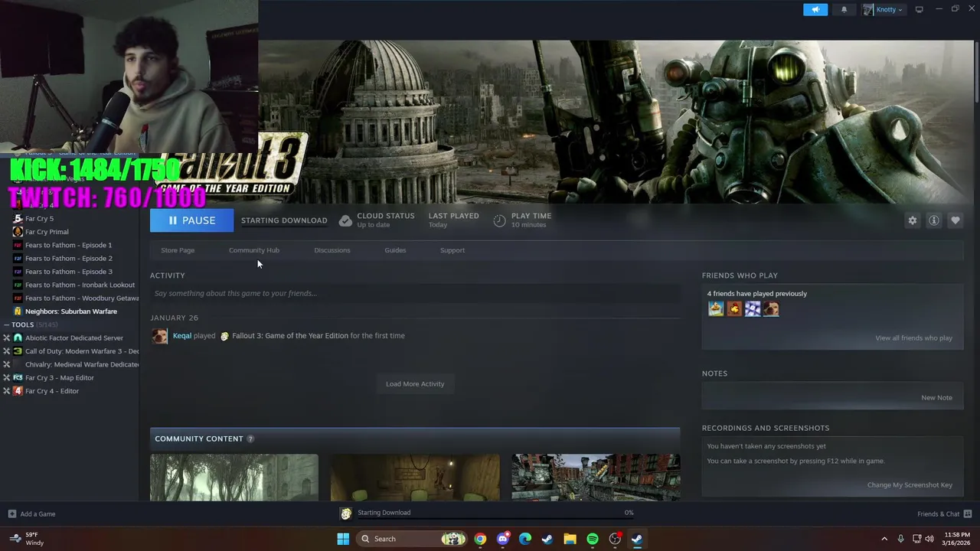Select Fears to Fathom - Episode 2
The height and width of the screenshot is (551, 980).
(x=70, y=259)
